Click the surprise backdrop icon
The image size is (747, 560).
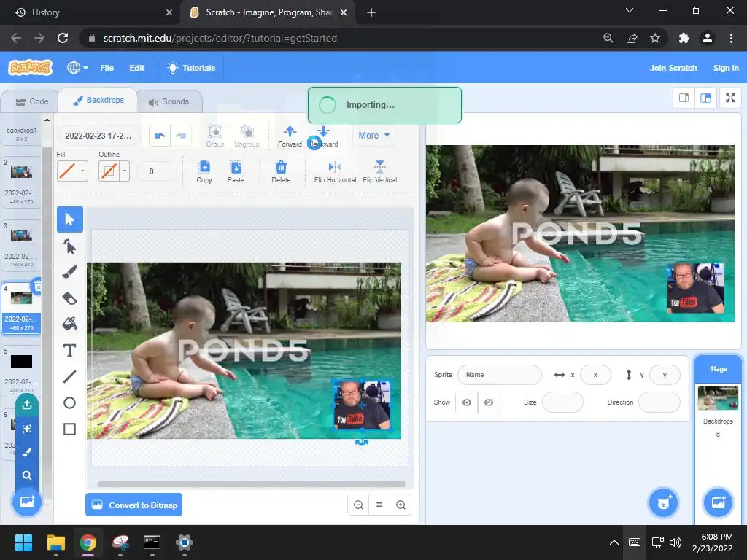(x=27, y=429)
